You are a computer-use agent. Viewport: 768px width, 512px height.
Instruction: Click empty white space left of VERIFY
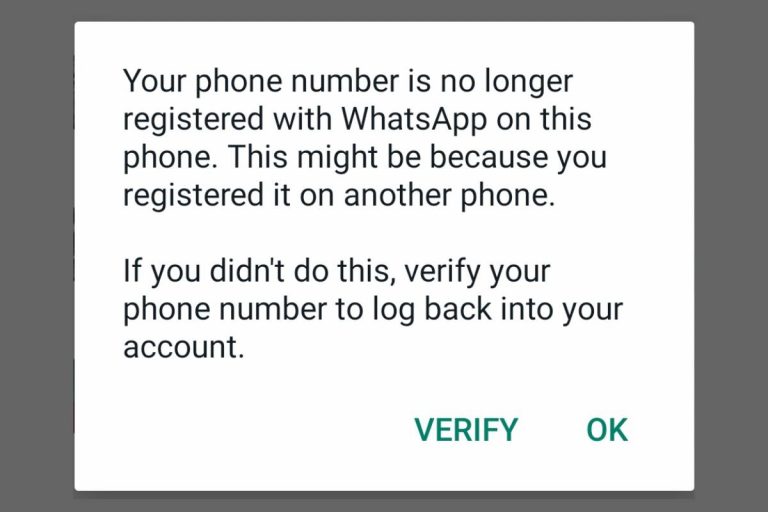245,430
